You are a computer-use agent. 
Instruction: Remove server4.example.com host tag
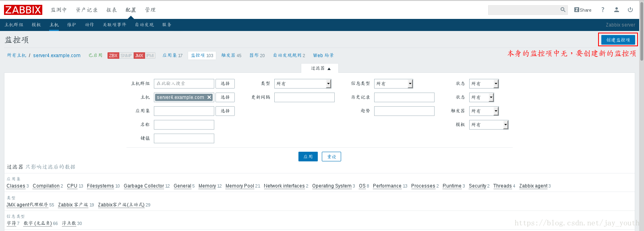click(x=209, y=97)
